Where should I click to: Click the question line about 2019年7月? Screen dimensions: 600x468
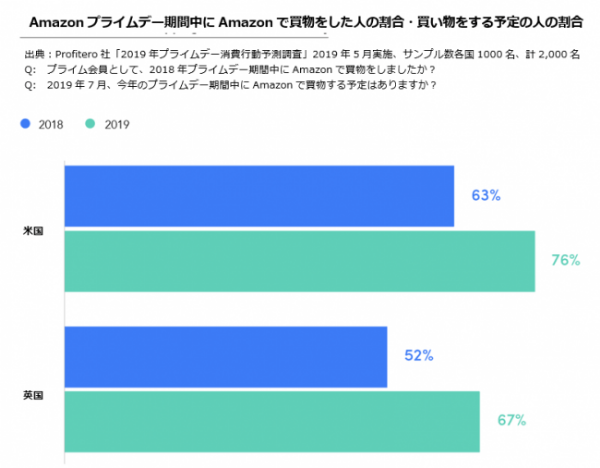[x=240, y=84]
